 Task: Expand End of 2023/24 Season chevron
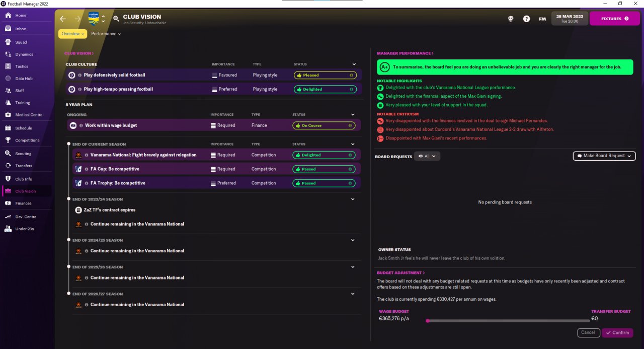(353, 199)
